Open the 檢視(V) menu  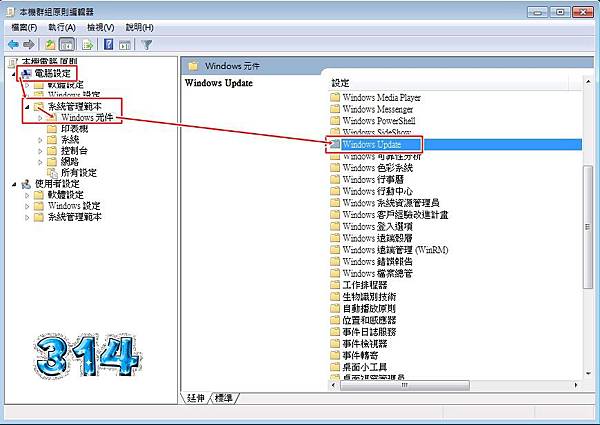(101, 28)
